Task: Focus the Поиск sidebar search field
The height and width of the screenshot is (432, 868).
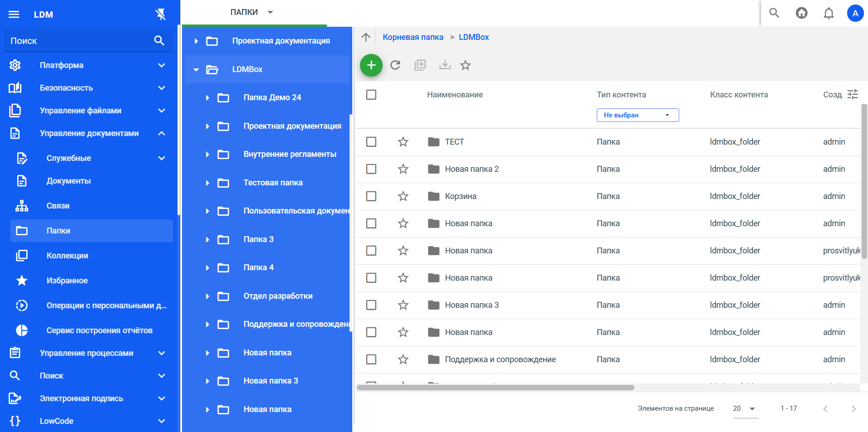Action: click(x=88, y=41)
